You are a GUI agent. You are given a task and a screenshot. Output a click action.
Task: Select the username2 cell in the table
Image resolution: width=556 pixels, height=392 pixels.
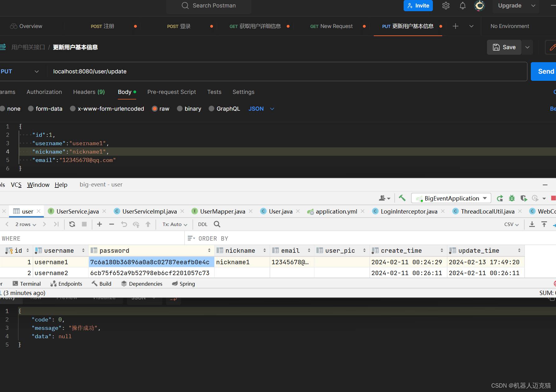(61, 273)
